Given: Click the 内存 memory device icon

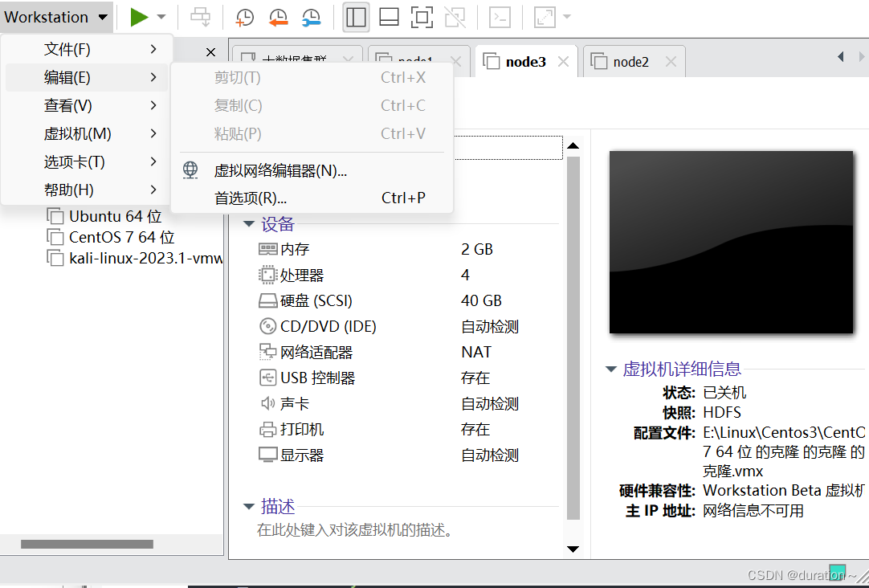Looking at the screenshot, I should click(x=269, y=249).
